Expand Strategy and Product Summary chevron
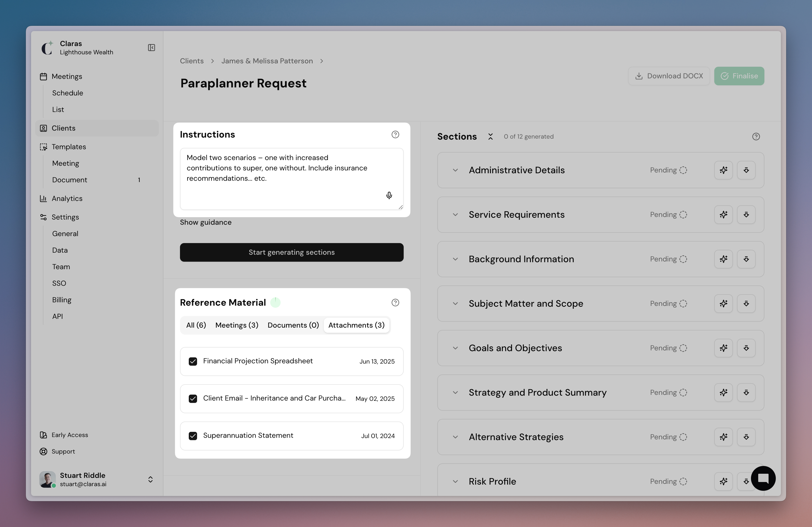This screenshot has width=812, height=527. pyautogui.click(x=455, y=393)
